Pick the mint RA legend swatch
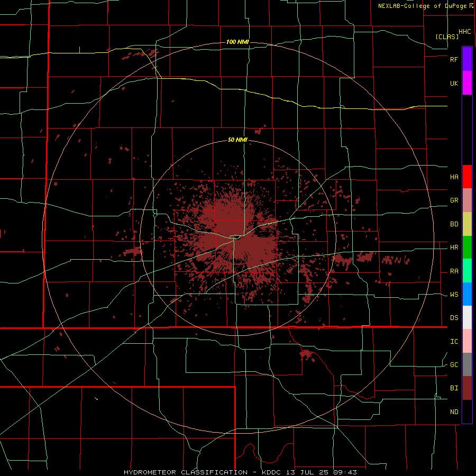The height and width of the screenshot is (476, 476). coord(467,271)
